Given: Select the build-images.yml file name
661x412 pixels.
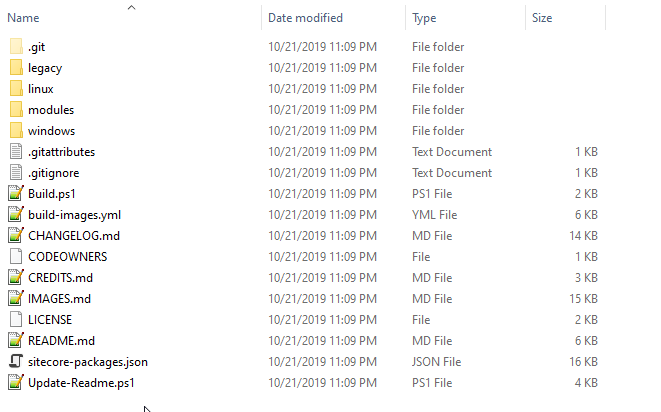Looking at the screenshot, I should [x=75, y=215].
